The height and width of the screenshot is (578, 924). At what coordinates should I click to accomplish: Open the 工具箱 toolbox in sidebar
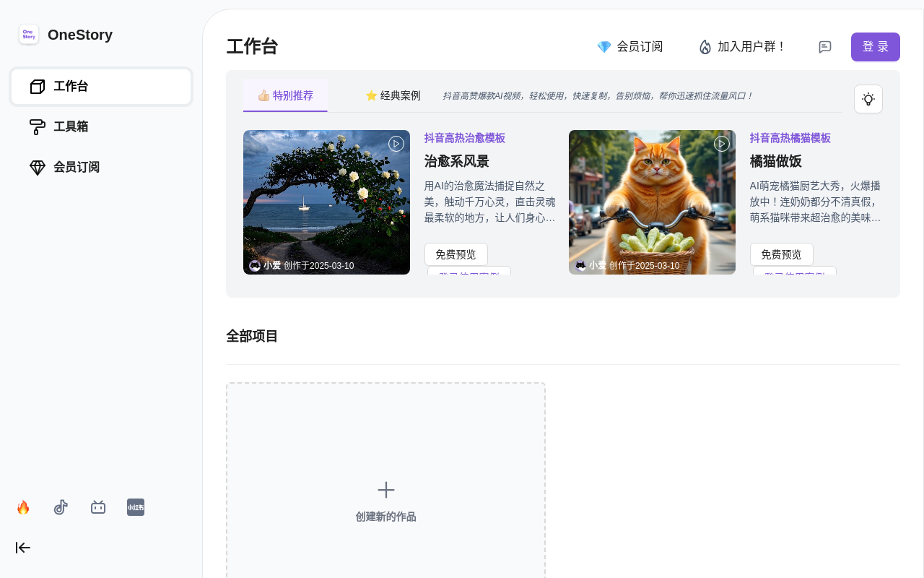pyautogui.click(x=101, y=127)
